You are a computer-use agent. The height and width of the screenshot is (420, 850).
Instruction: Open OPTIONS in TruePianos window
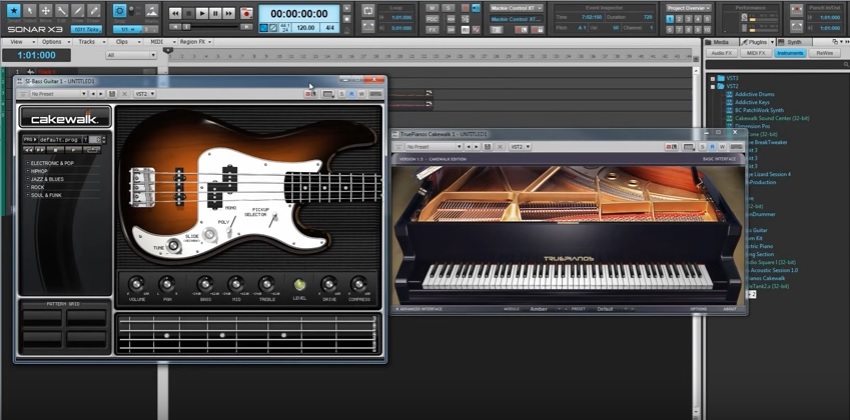click(698, 309)
